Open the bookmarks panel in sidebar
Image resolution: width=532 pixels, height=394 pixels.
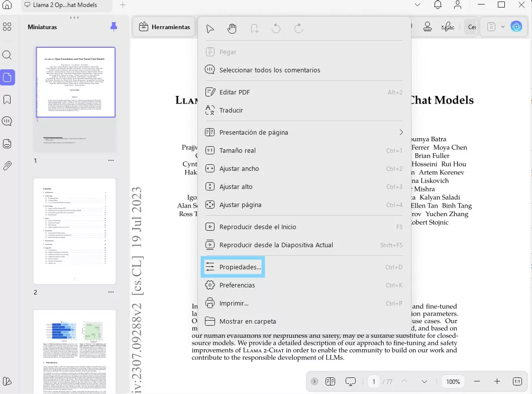click(x=7, y=100)
